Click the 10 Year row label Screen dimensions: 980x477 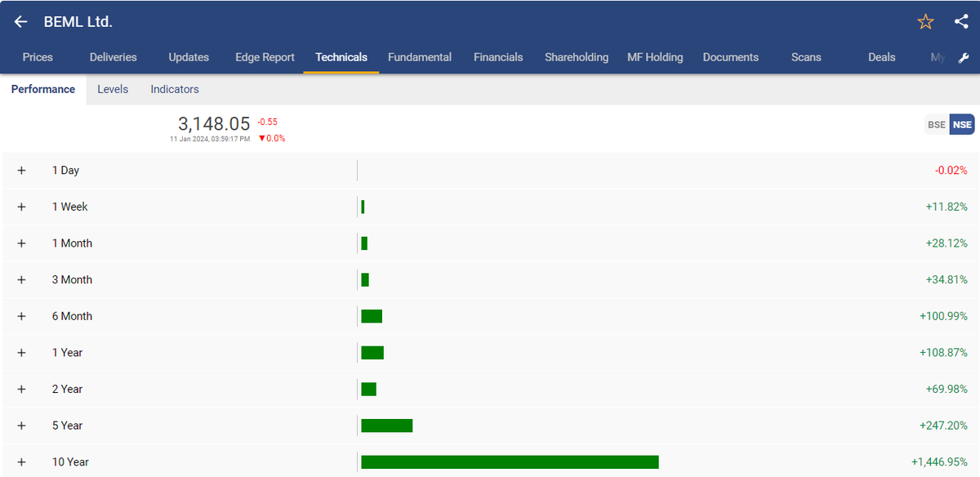[x=71, y=462]
